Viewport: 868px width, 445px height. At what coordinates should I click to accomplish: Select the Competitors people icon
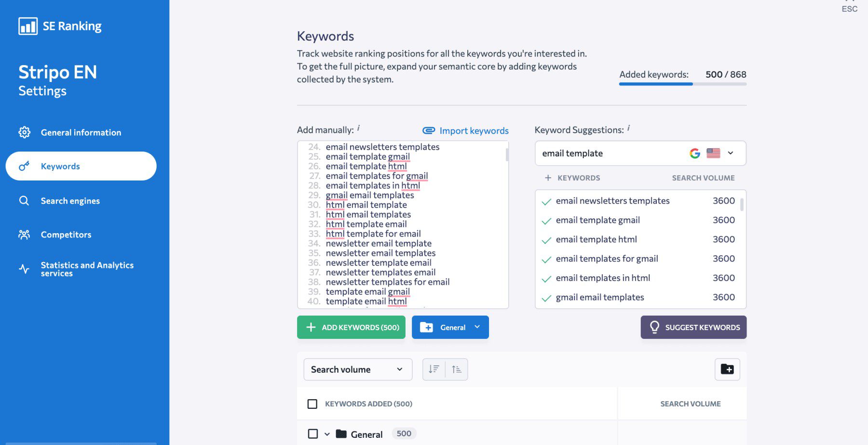click(x=24, y=235)
